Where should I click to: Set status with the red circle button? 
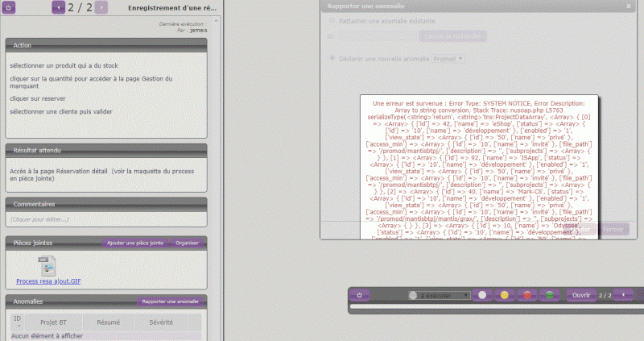point(527,295)
